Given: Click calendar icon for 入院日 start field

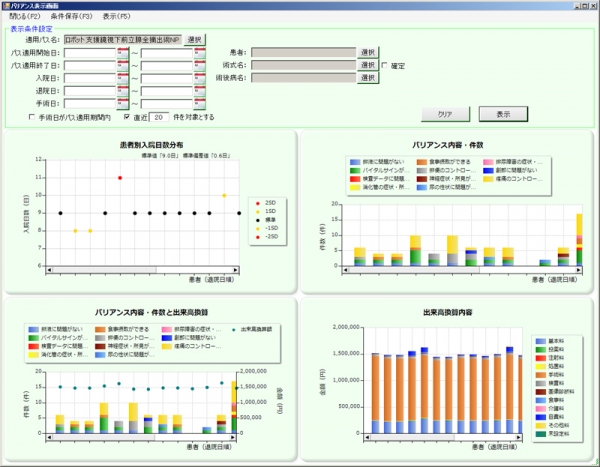Looking at the screenshot, I should click(122, 78).
